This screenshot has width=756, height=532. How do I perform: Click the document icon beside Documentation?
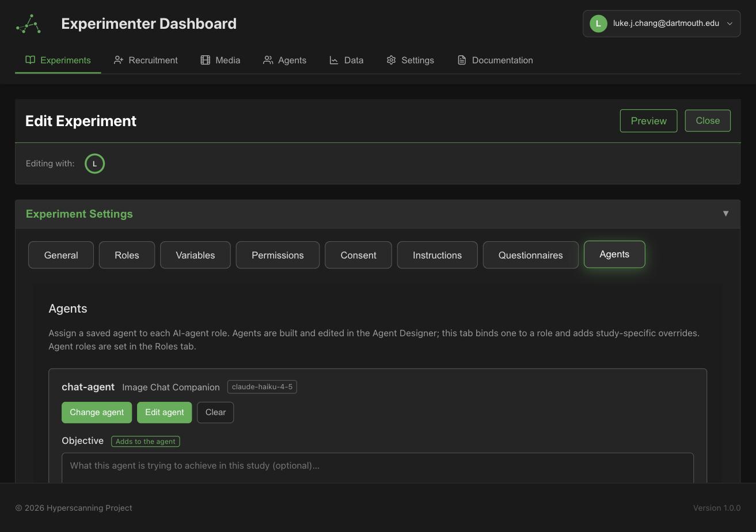point(462,60)
